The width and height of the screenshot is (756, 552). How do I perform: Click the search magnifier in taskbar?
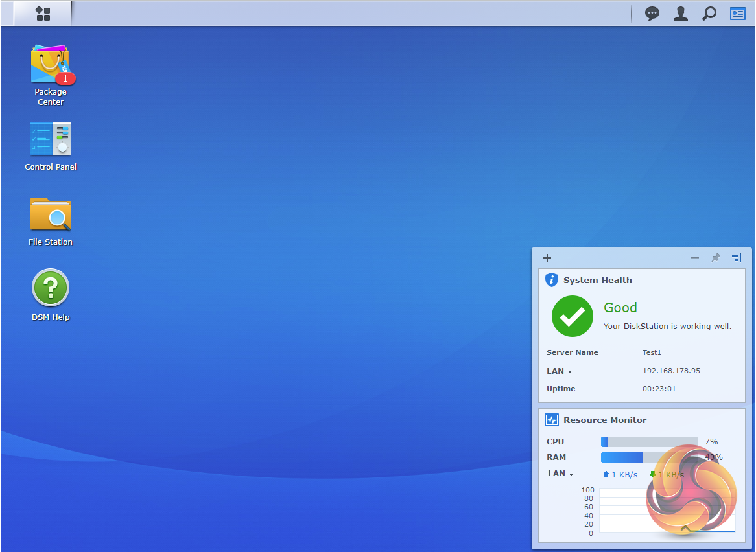click(709, 14)
